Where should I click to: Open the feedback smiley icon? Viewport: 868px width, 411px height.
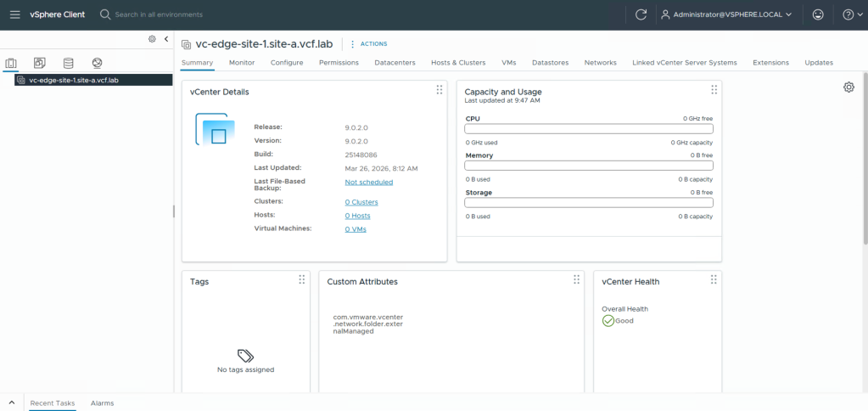(818, 15)
